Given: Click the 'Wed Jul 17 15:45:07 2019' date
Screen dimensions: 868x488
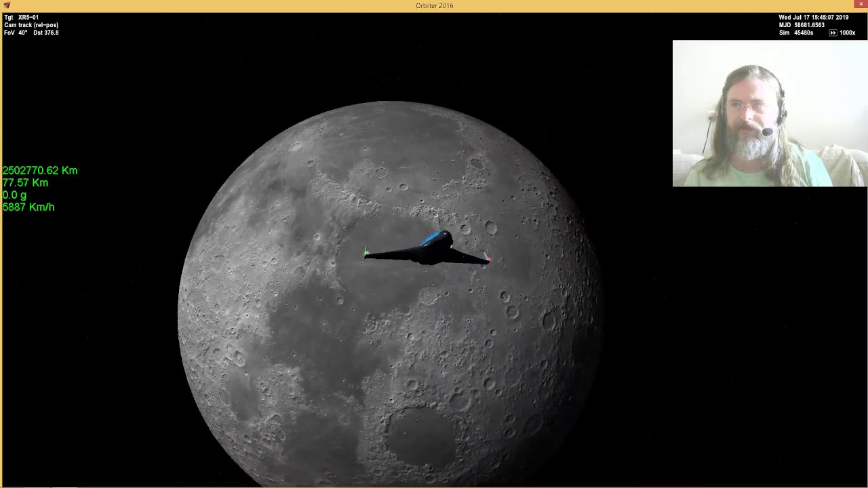Looking at the screenshot, I should point(814,18).
